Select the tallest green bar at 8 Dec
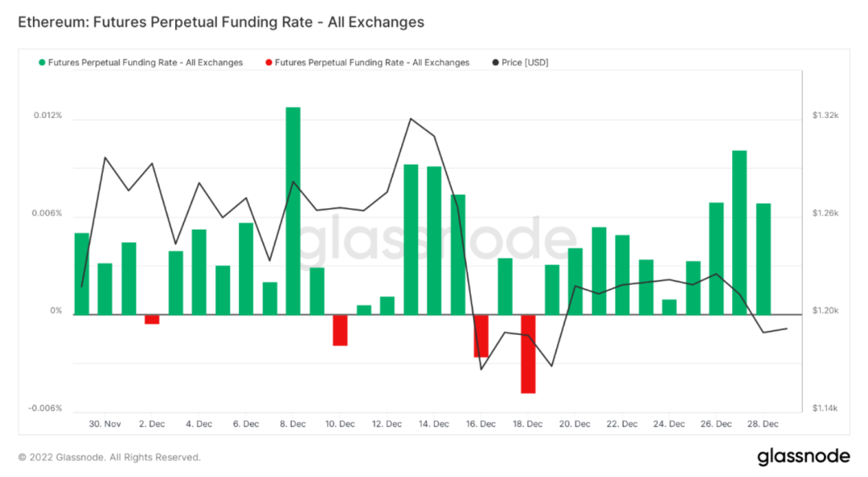The height and width of the screenshot is (477, 868). click(293, 209)
